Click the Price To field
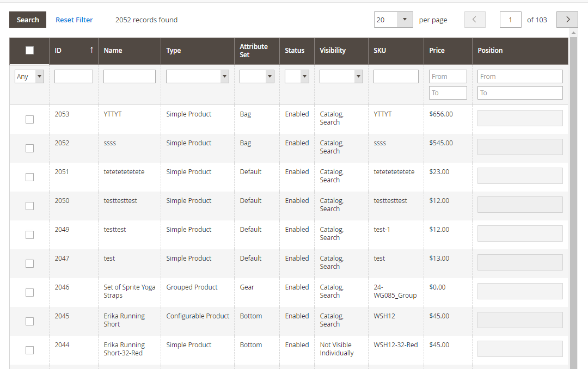 click(x=448, y=93)
